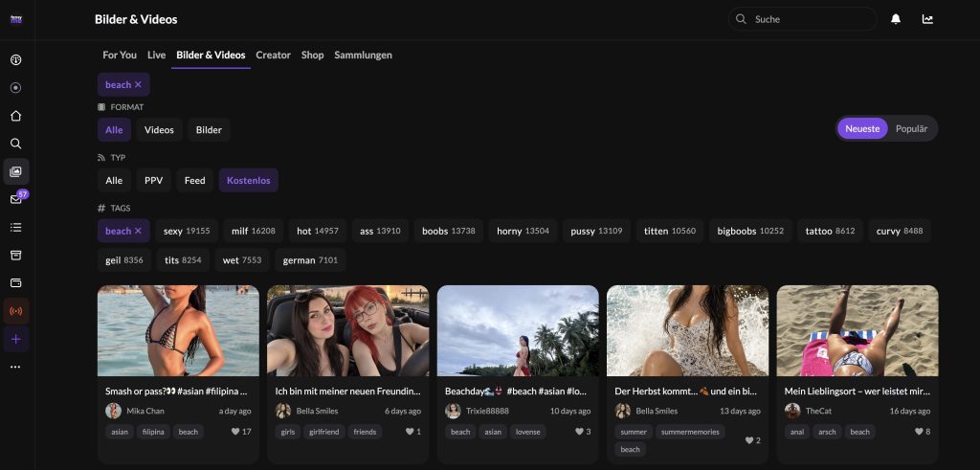Viewport: 980px width, 470px height.
Task: Toggle the Kostenlos type filter
Action: [249, 181]
